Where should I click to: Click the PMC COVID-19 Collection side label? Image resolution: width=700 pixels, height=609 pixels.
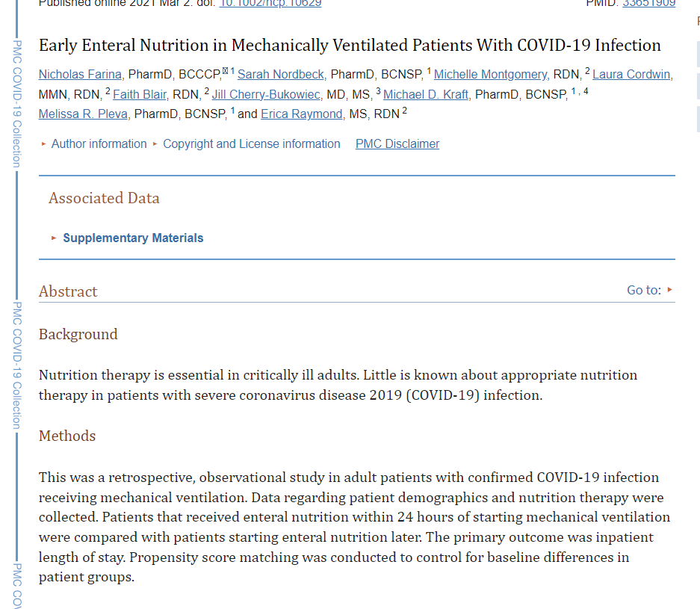pyautogui.click(x=16, y=103)
